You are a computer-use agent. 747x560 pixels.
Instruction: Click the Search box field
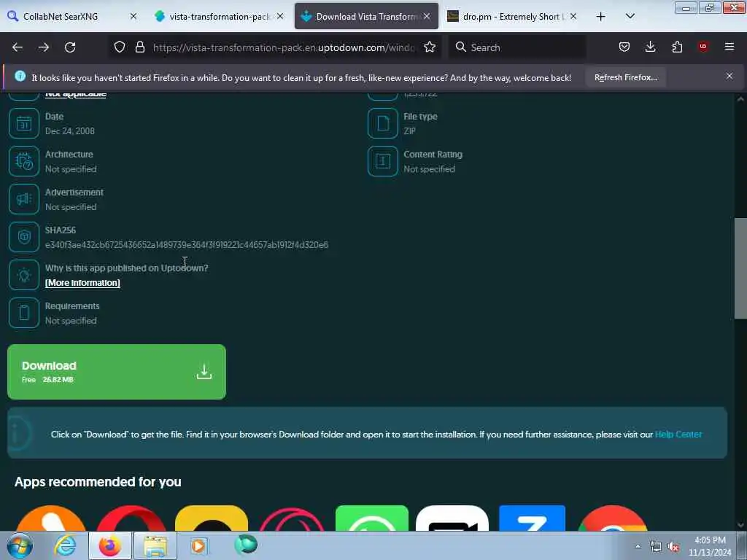(x=517, y=47)
